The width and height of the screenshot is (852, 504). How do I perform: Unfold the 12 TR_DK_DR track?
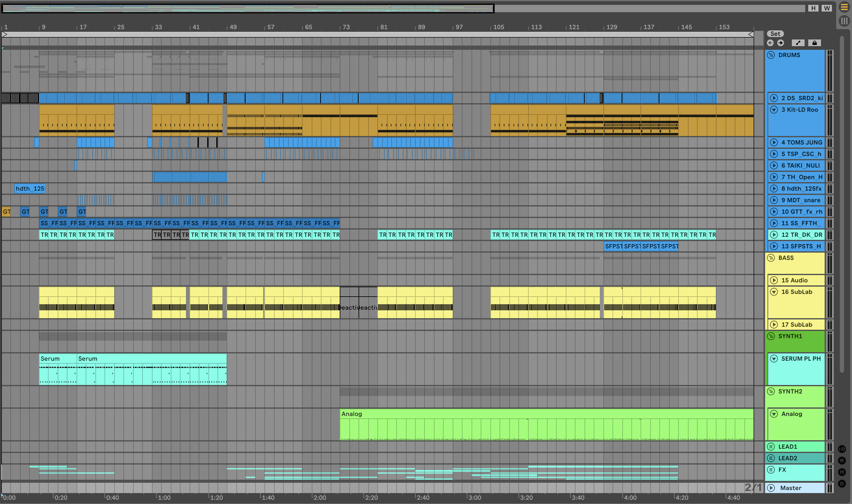[774, 235]
